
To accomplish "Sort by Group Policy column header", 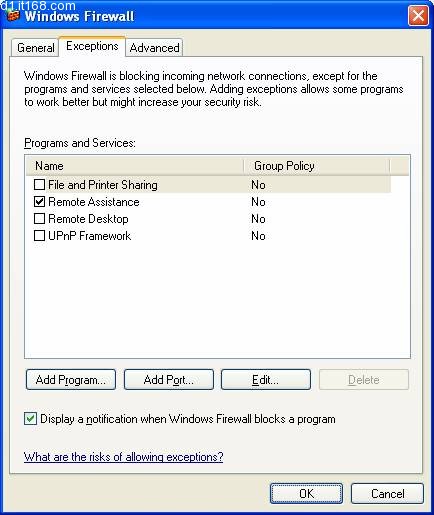I will point(317,166).
